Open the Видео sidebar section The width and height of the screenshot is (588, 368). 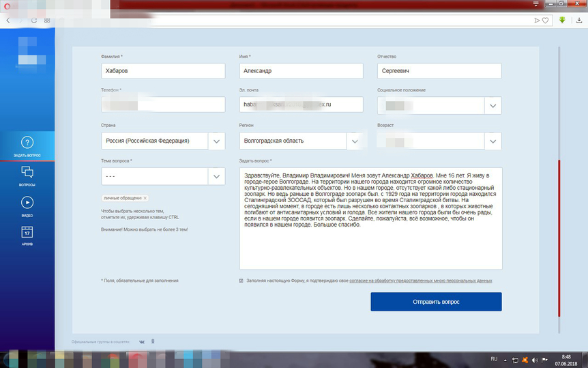click(27, 205)
